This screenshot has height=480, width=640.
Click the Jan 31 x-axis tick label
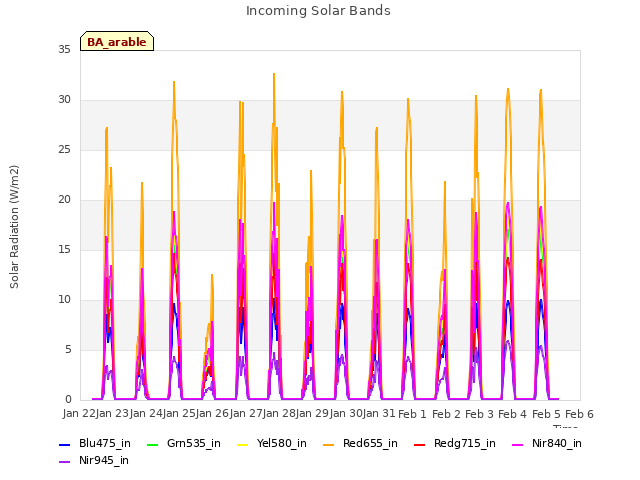pos(379,414)
